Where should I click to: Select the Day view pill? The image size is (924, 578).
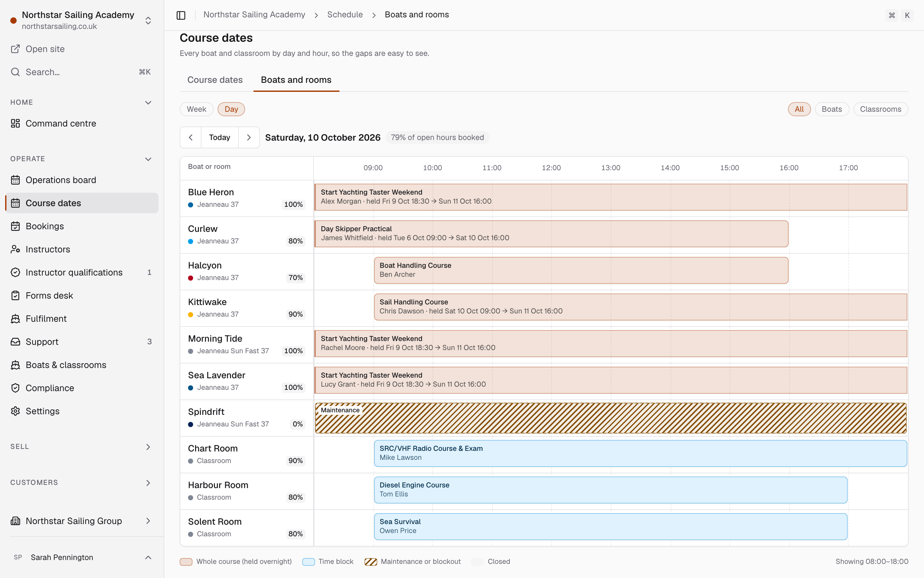pos(231,109)
